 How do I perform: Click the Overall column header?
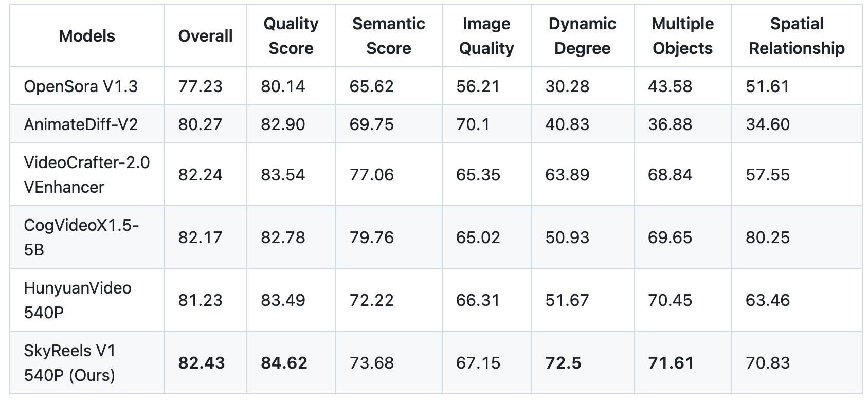(x=205, y=36)
